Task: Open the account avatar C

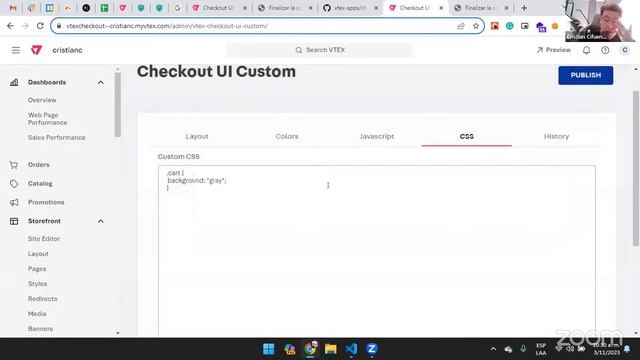Action: (x=624, y=50)
